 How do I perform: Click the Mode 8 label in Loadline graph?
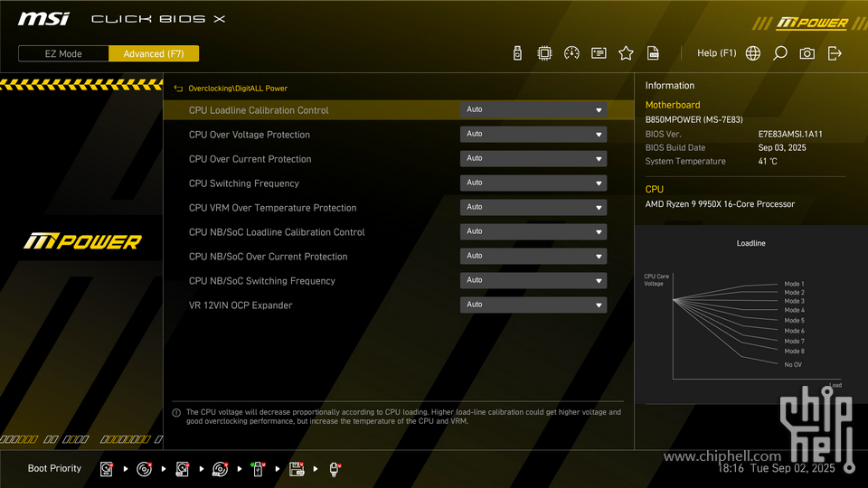[794, 352]
